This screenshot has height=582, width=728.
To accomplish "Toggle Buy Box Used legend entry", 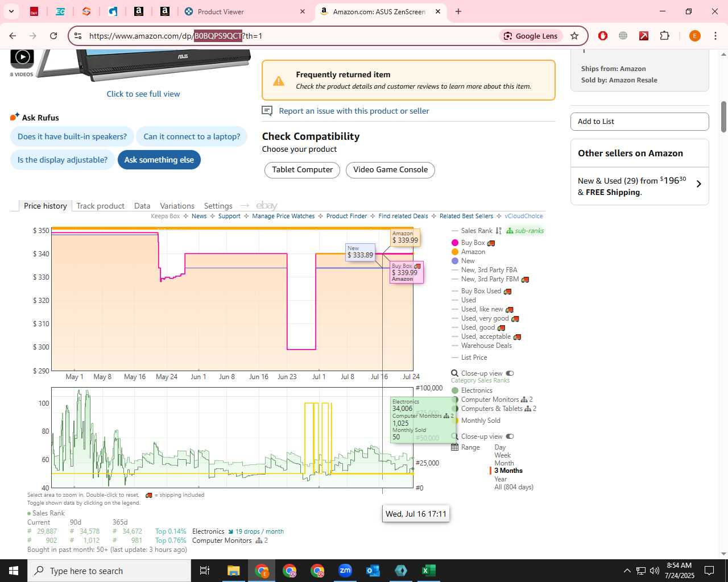I will point(481,291).
